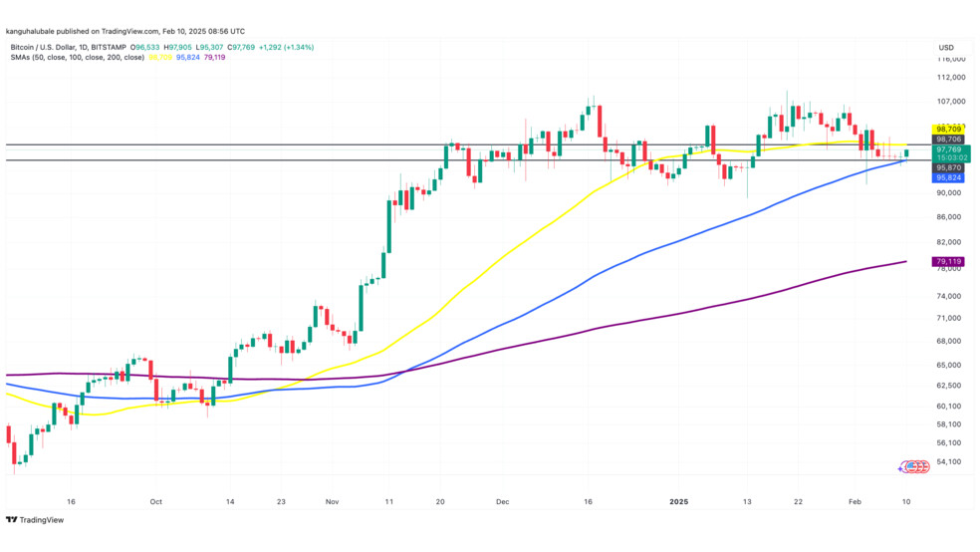Click the 68,000 price axis label
This screenshot has width=980, height=552.
tap(949, 342)
